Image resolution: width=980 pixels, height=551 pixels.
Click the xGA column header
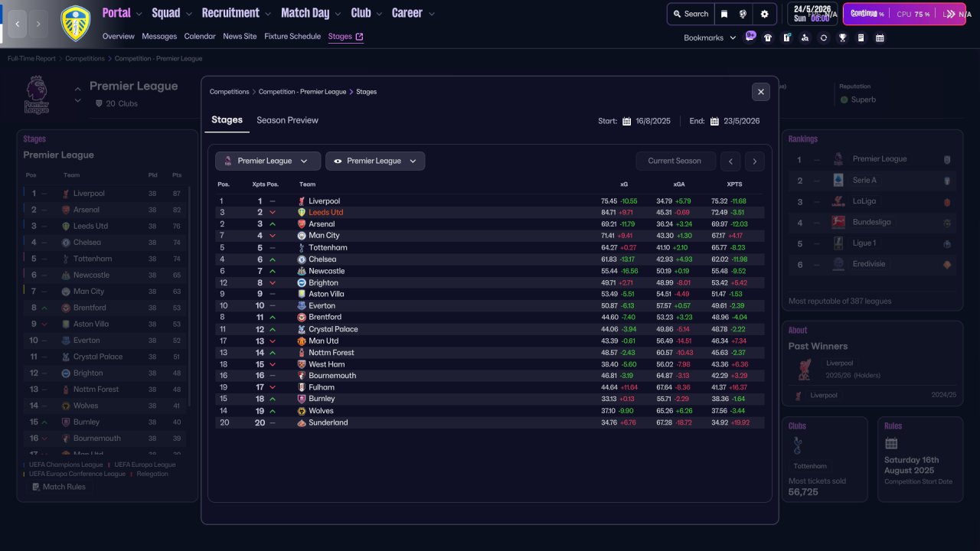[x=679, y=184]
